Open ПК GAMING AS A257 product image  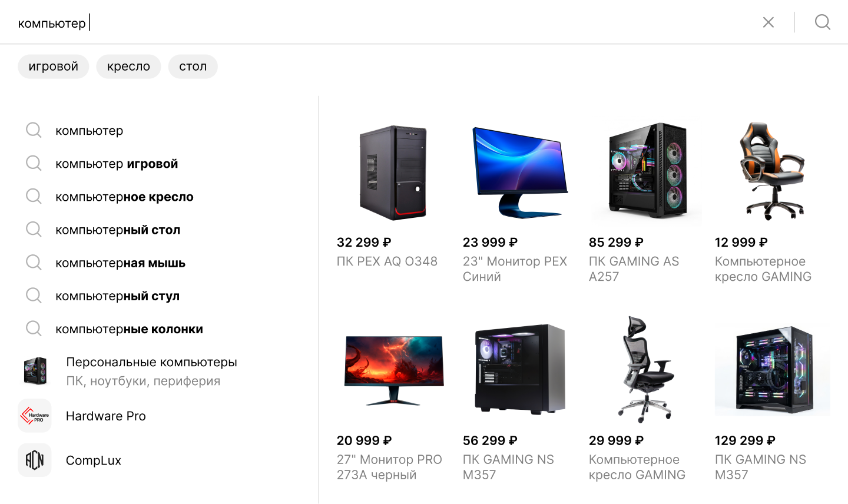point(647,172)
